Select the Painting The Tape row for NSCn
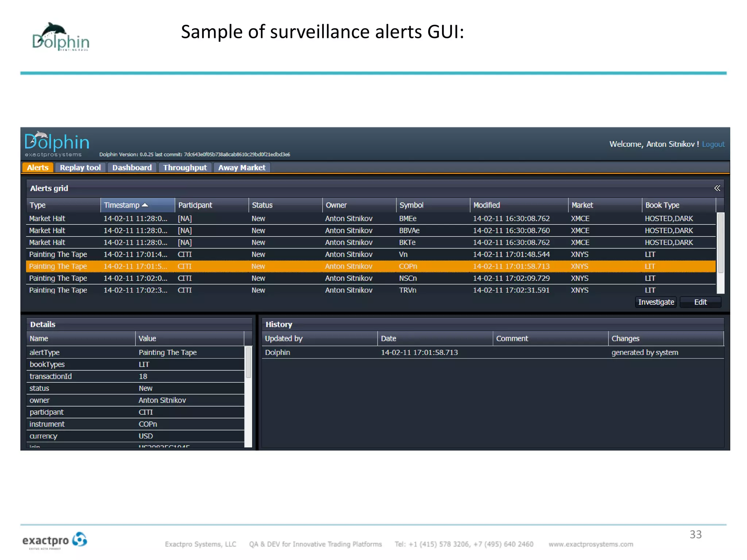This screenshot has height=560, width=747. [371, 278]
